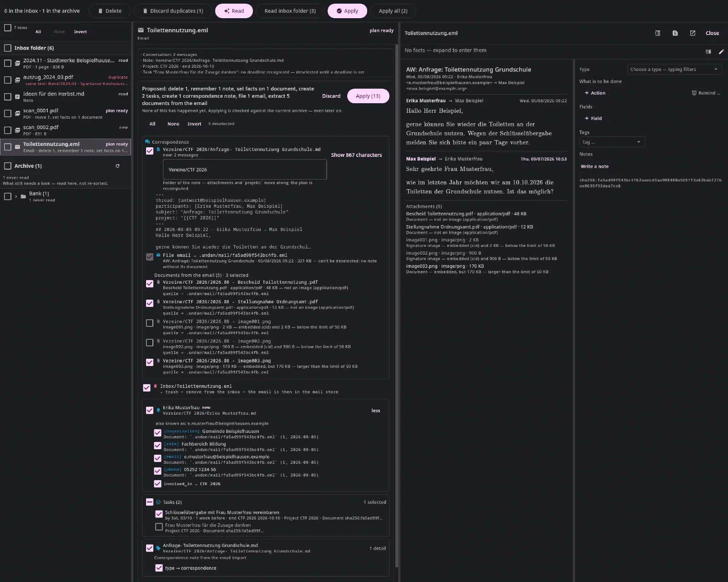Viewport: 728px width, 582px height.
Task: Click the sparkle icon in the Read button
Action: coord(227,11)
